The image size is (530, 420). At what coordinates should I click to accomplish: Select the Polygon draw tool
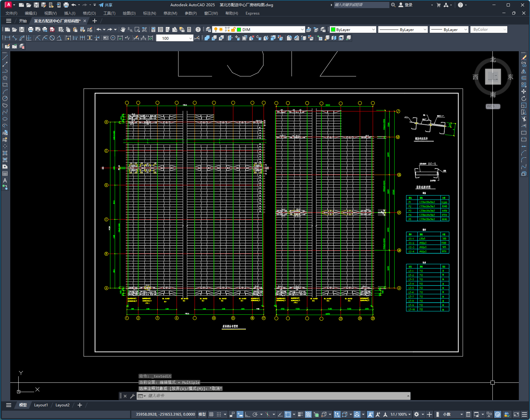(x=5, y=78)
